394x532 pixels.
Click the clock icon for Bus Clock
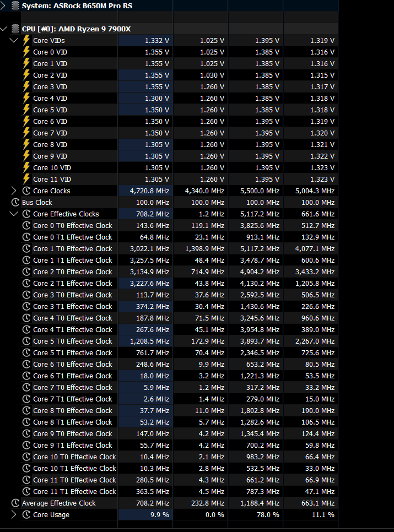(x=15, y=202)
